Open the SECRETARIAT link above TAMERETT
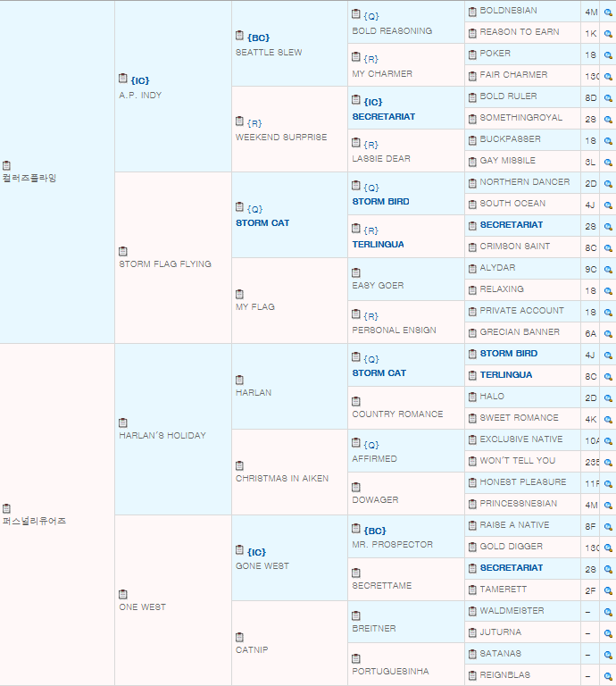Image resolution: width=616 pixels, height=686 pixels. coord(512,568)
